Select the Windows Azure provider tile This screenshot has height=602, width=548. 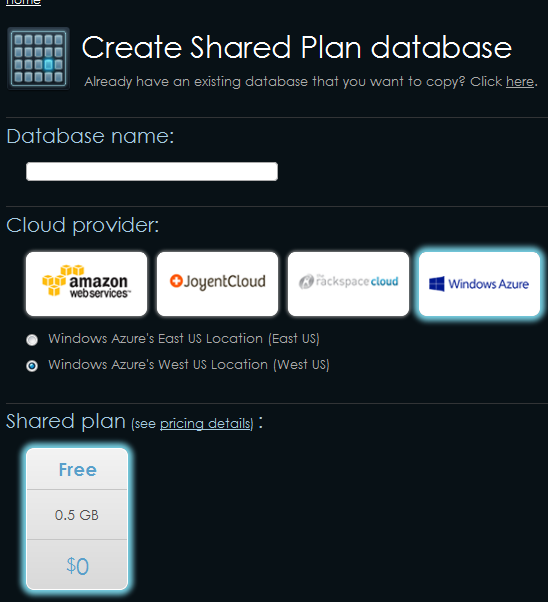coord(479,284)
